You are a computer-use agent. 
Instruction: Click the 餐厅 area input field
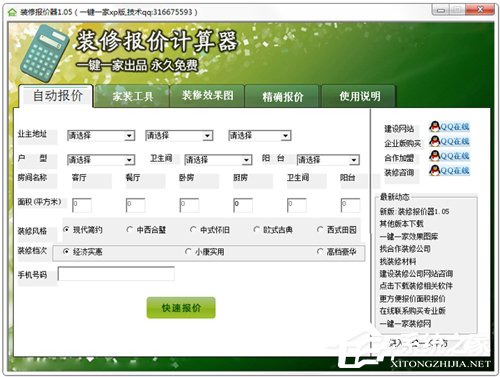pos(135,205)
